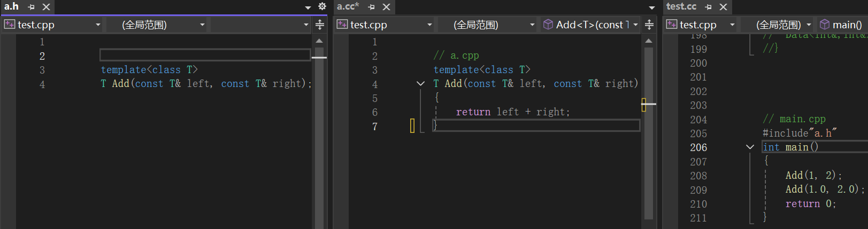The width and height of the screenshot is (868, 229).
Task: Open main() member dropdown in test.cc pane
Action: tap(842, 25)
